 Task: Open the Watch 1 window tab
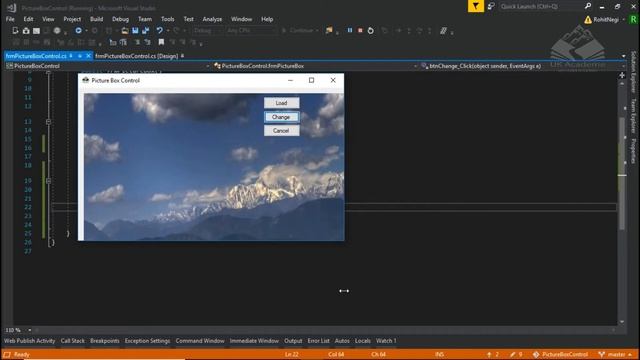pos(386,341)
